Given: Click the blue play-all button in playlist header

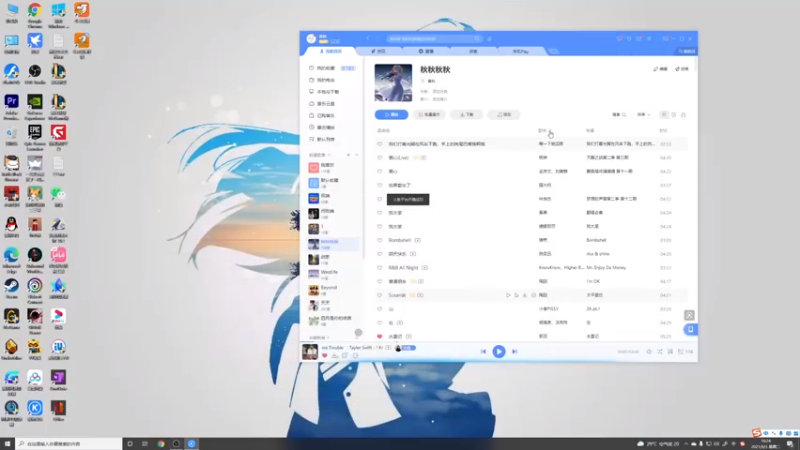Looking at the screenshot, I should pyautogui.click(x=391, y=115).
